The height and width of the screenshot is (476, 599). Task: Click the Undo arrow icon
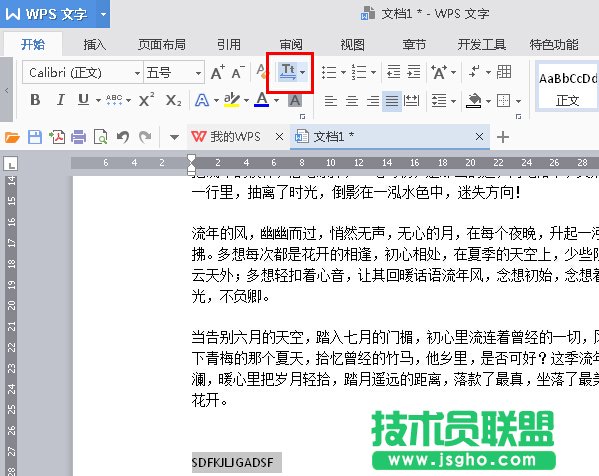(x=123, y=137)
